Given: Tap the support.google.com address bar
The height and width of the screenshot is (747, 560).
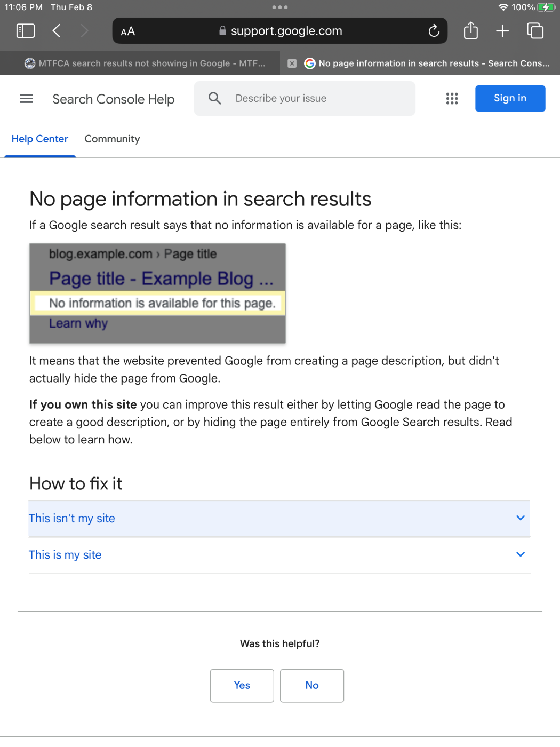Looking at the screenshot, I should tap(280, 31).
